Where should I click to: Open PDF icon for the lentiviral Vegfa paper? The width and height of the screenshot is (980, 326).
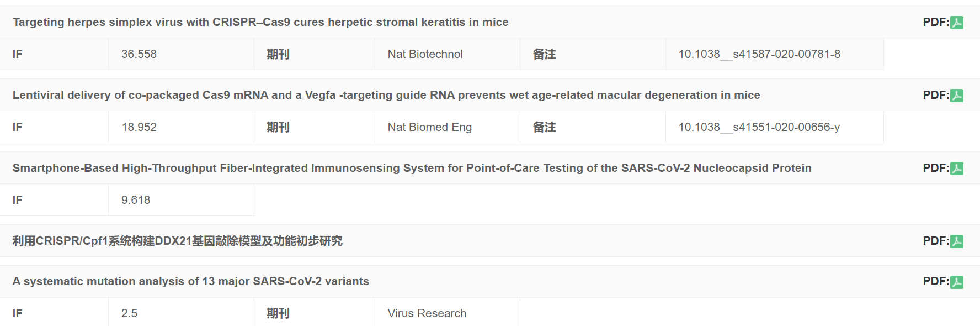(x=957, y=95)
